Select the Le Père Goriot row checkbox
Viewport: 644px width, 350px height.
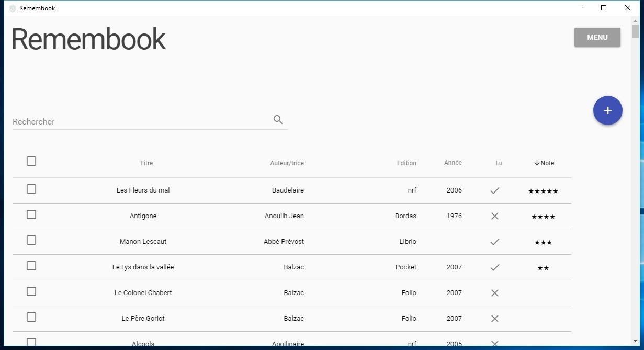(31, 317)
